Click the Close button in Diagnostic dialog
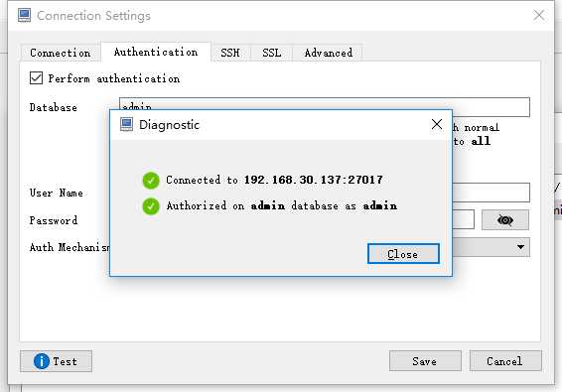The image size is (562, 392). click(403, 254)
